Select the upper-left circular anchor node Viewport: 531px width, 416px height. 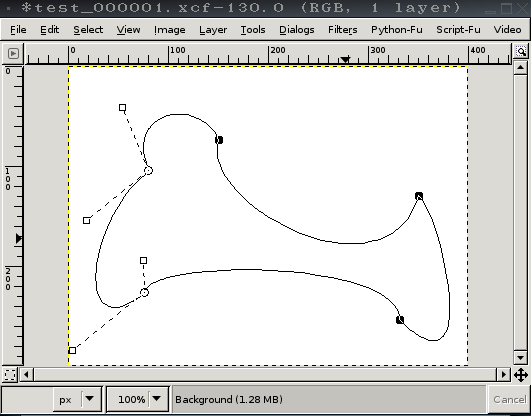[148, 171]
